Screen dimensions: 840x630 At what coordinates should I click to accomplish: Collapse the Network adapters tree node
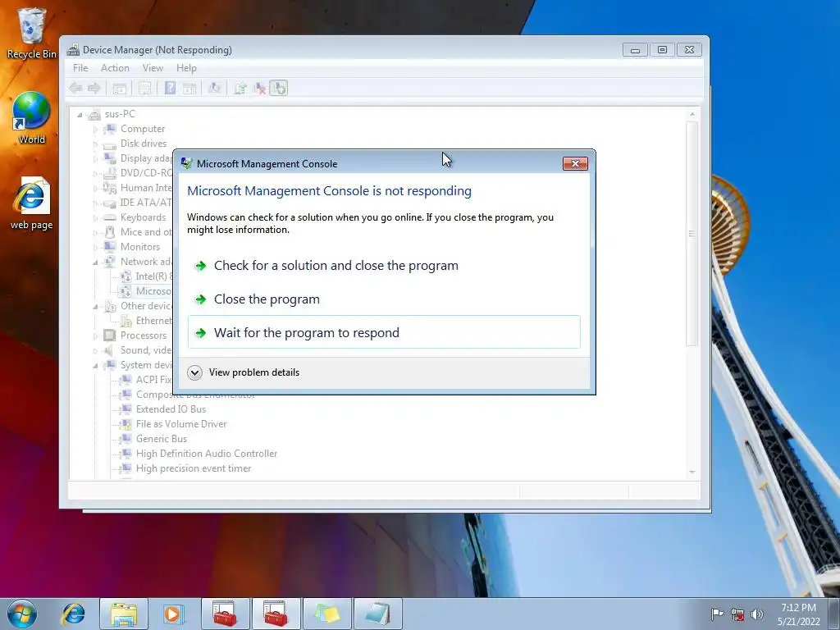point(95,262)
